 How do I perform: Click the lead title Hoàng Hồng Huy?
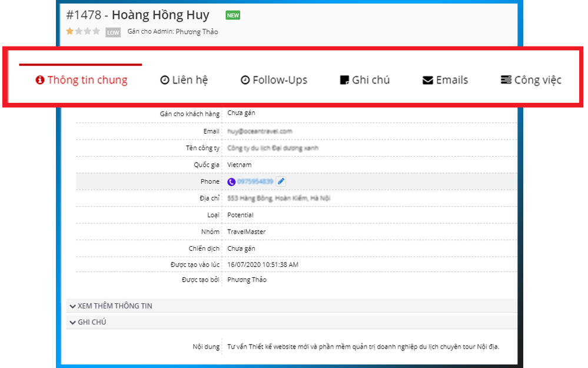click(160, 15)
